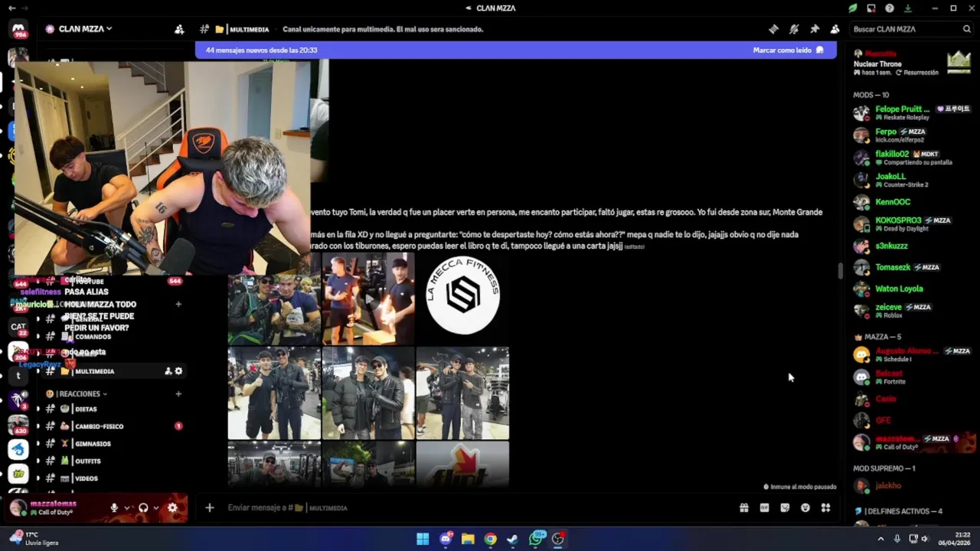The height and width of the screenshot is (551, 980).
Task: Add channel with plus next to REACCIONES
Action: 178,394
